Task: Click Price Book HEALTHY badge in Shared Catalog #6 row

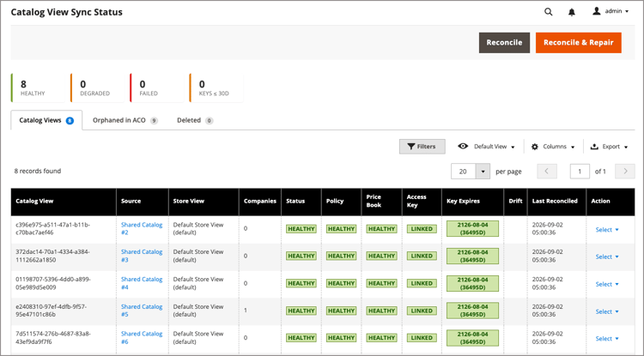Action: pyautogui.click(x=381, y=338)
